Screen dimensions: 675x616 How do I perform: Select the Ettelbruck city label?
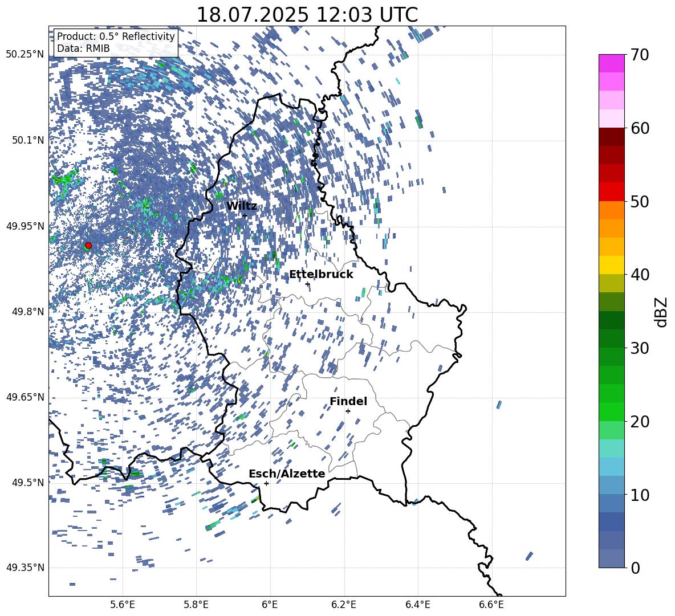click(x=321, y=275)
